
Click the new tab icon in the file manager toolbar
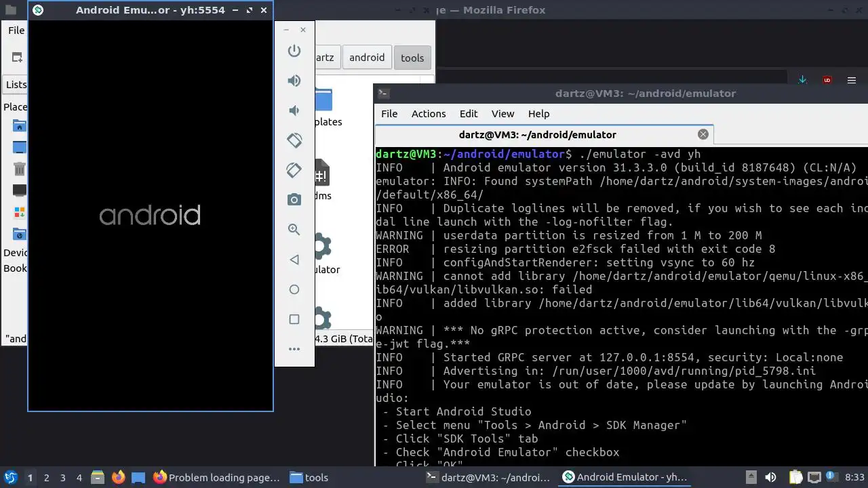coord(17,58)
